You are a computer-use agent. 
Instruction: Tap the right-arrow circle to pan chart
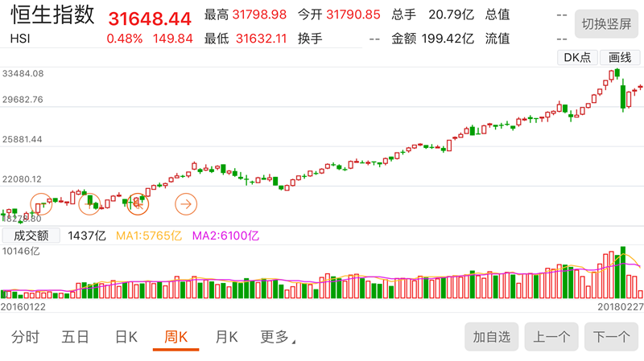[186, 203]
